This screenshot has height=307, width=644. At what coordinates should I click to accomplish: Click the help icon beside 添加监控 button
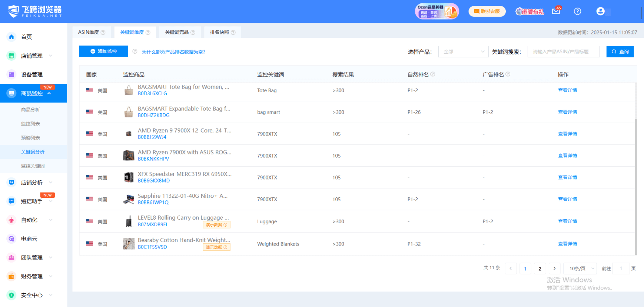coord(135,51)
